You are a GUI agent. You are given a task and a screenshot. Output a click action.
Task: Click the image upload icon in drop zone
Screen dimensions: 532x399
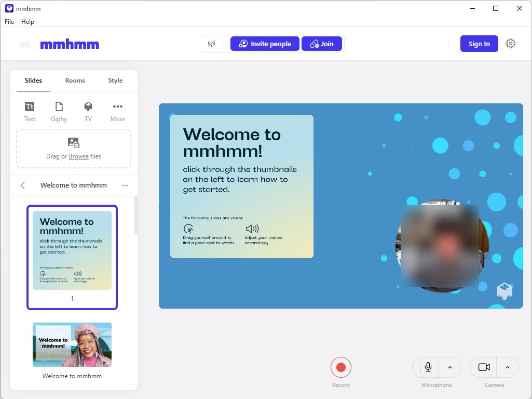coord(74,143)
